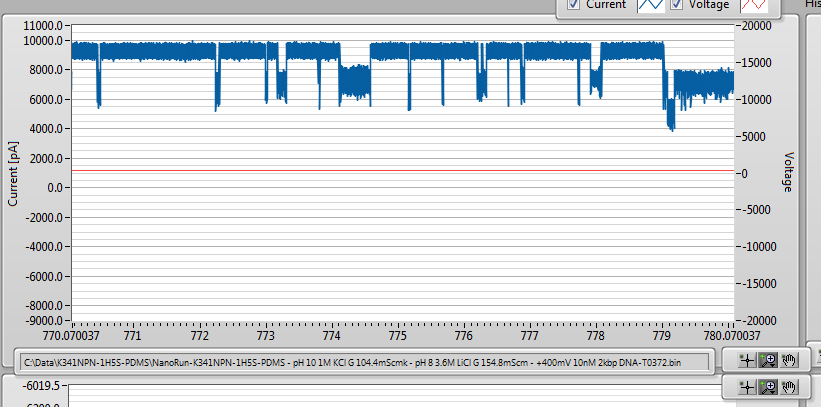The height and width of the screenshot is (407, 821).
Task: Select the 770.070037 start value on the time axis
Action: coord(72,335)
